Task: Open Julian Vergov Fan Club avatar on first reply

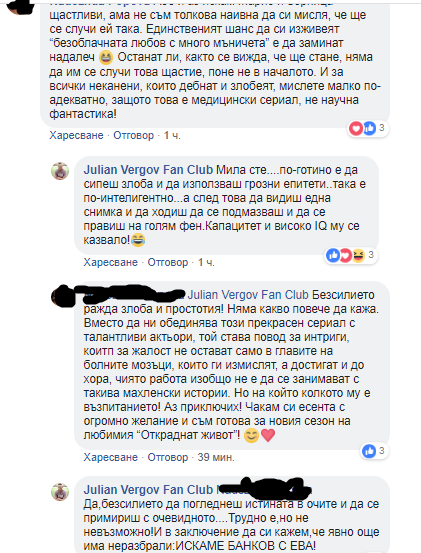Action: point(60,171)
